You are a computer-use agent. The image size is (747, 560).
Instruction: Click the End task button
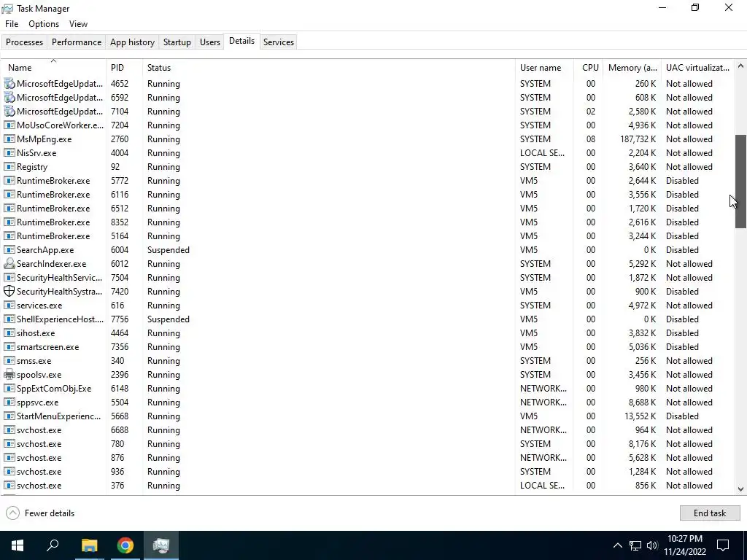point(710,513)
